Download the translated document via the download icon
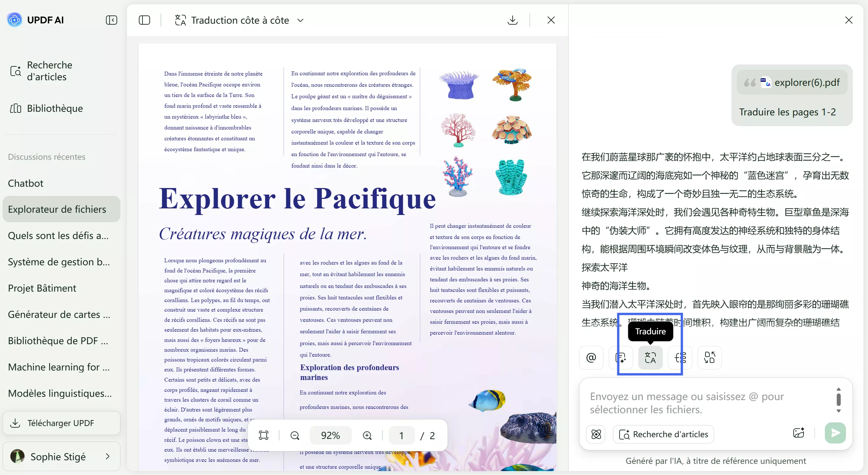 click(513, 20)
